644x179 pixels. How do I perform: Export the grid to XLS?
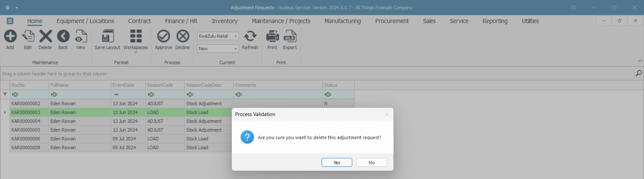click(290, 36)
